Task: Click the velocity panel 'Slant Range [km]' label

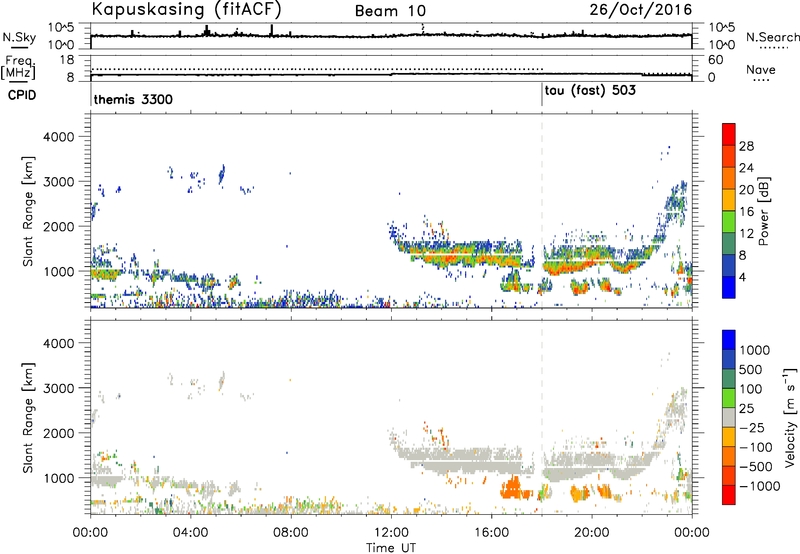Action: (x=28, y=418)
